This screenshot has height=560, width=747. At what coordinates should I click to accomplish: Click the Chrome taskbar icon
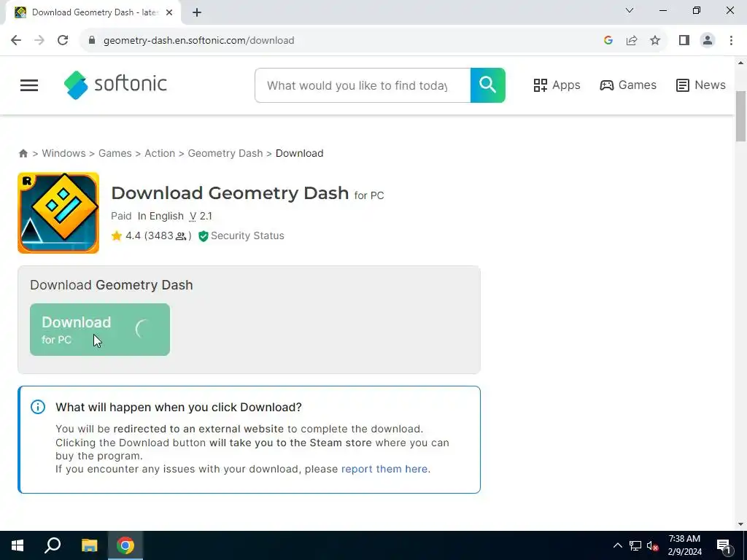coord(125,545)
